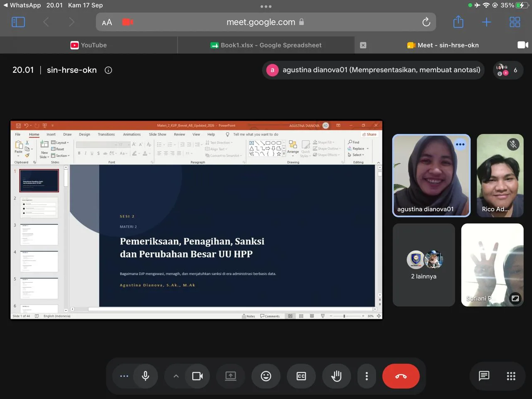The width and height of the screenshot is (532, 399).
Task: Open the emoji reactions picker
Action: point(266,376)
